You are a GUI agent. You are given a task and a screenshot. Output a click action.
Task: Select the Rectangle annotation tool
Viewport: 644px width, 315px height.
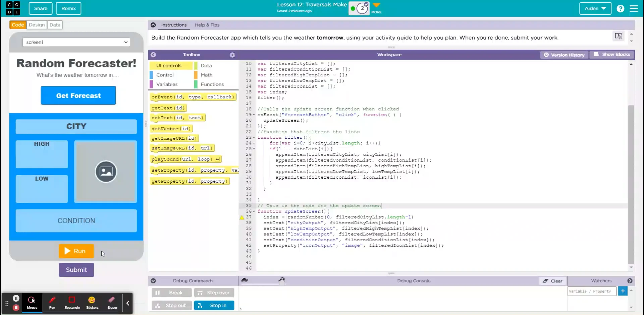(x=72, y=303)
